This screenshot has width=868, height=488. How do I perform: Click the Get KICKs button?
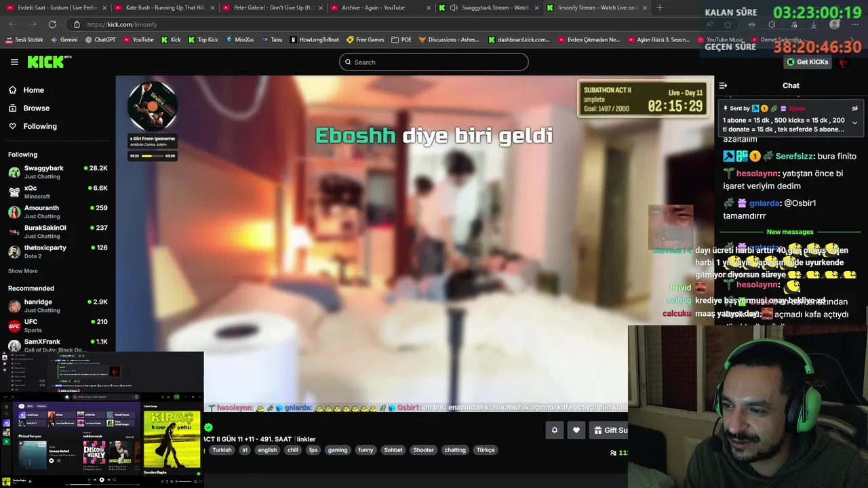tap(807, 62)
